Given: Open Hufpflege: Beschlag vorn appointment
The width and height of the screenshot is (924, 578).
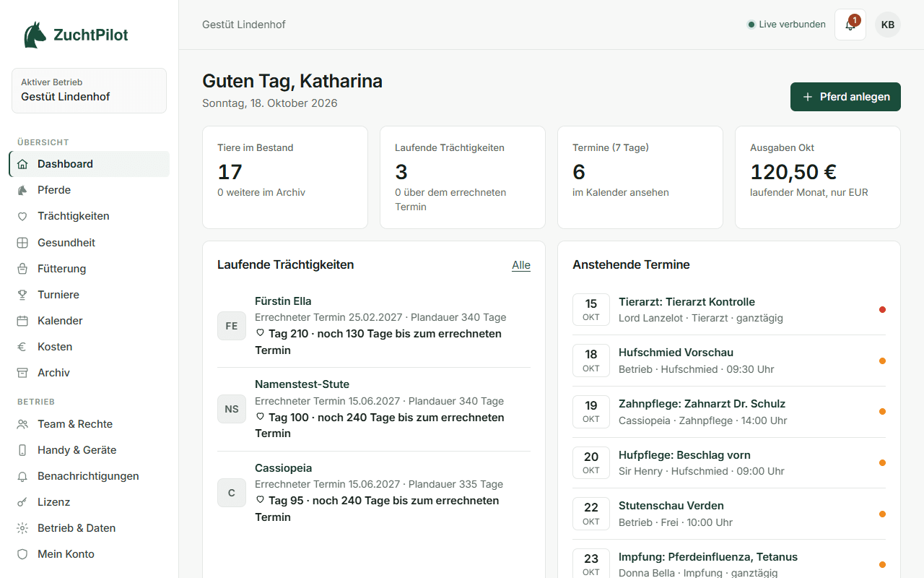Looking at the screenshot, I should pos(729,463).
